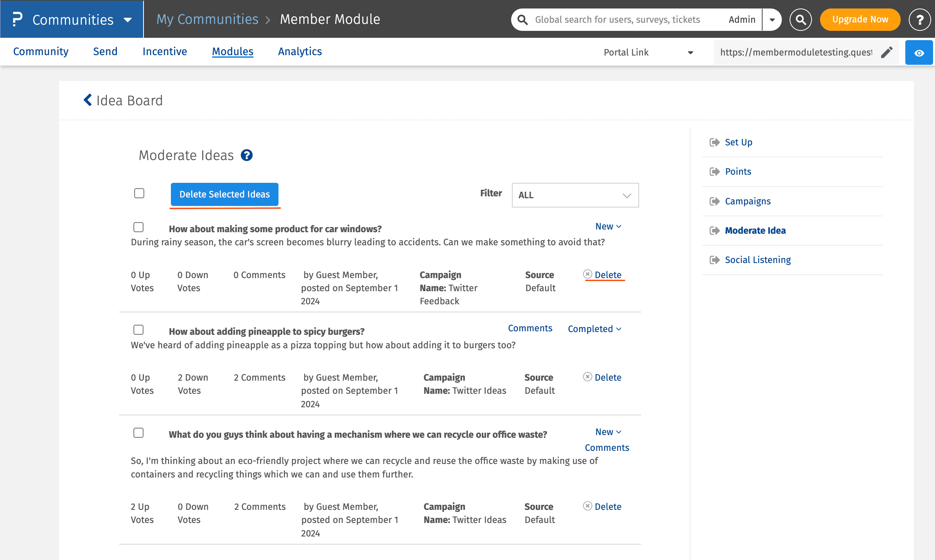Click the QuestionPro P logo icon
935x560 pixels.
(17, 19)
